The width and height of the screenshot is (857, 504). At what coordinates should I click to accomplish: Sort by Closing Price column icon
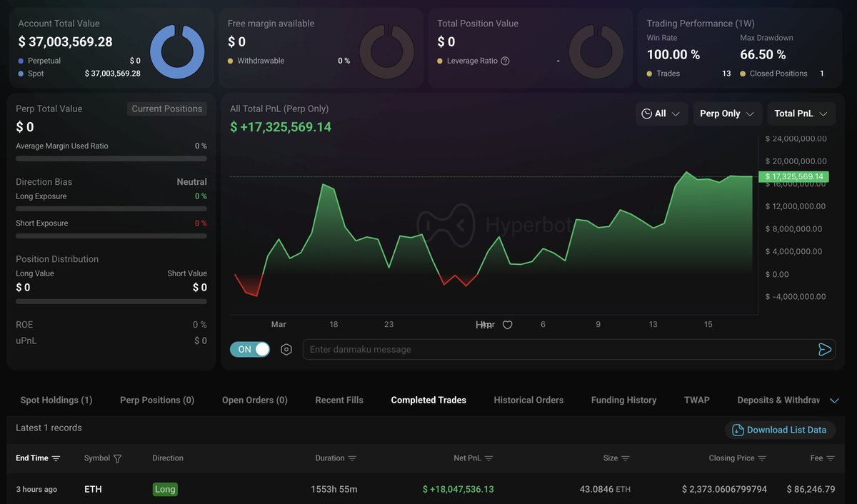[x=762, y=458]
